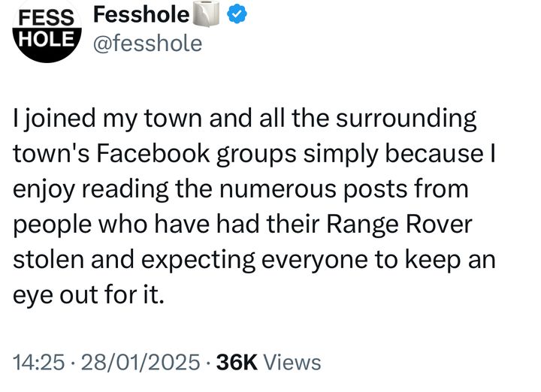Open the Fesshole profile avatar
The image size is (541, 392).
(x=47, y=30)
